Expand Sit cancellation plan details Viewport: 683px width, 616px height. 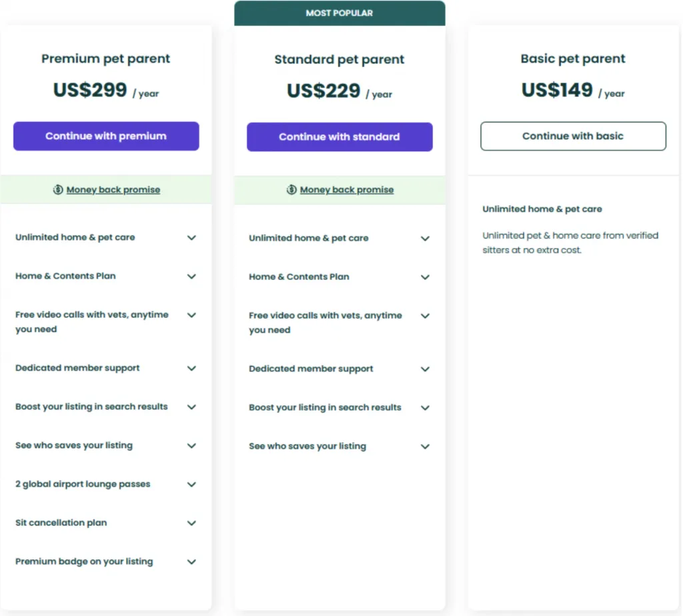[x=191, y=523]
